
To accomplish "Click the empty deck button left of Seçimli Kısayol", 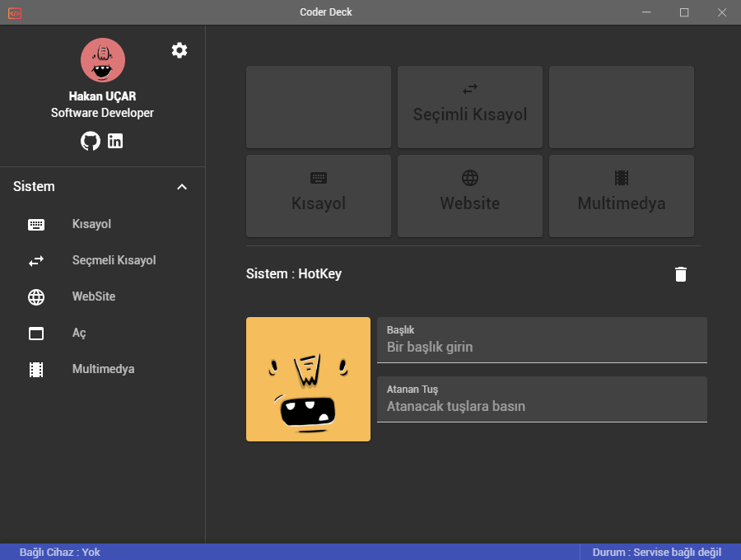I will tap(319, 107).
